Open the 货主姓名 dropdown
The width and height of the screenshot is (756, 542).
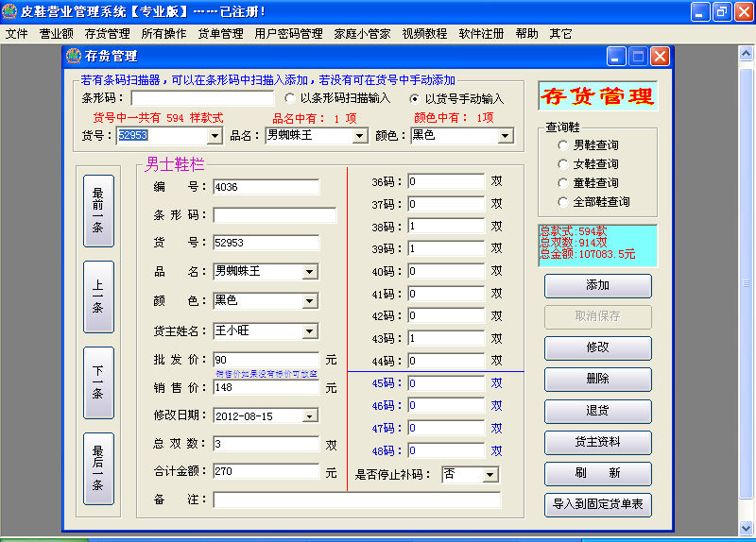point(310,331)
